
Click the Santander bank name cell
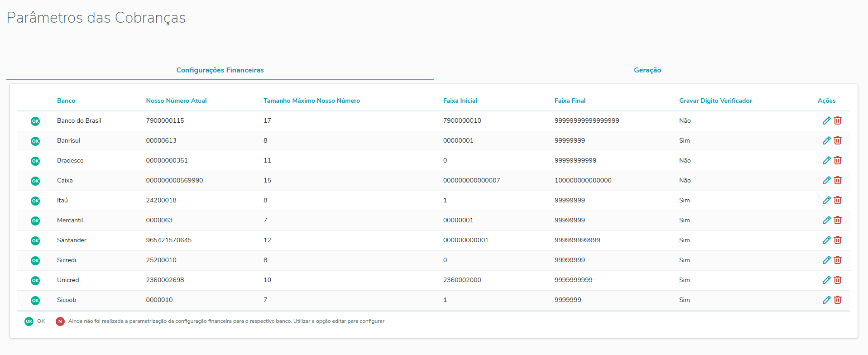(x=72, y=240)
